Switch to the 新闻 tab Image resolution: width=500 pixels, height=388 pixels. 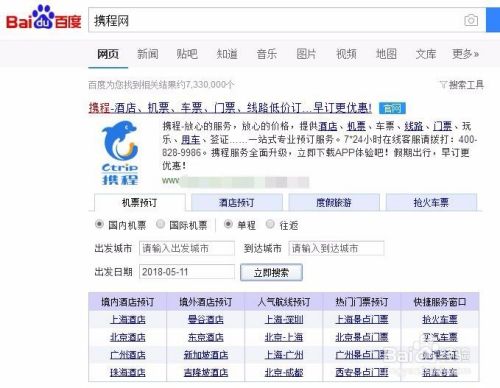[148, 54]
